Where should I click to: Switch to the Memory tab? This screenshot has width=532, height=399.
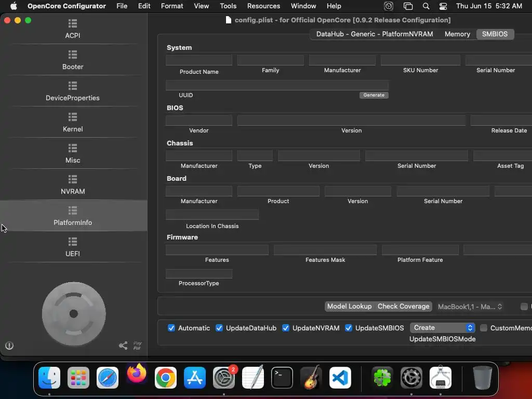[x=457, y=34]
